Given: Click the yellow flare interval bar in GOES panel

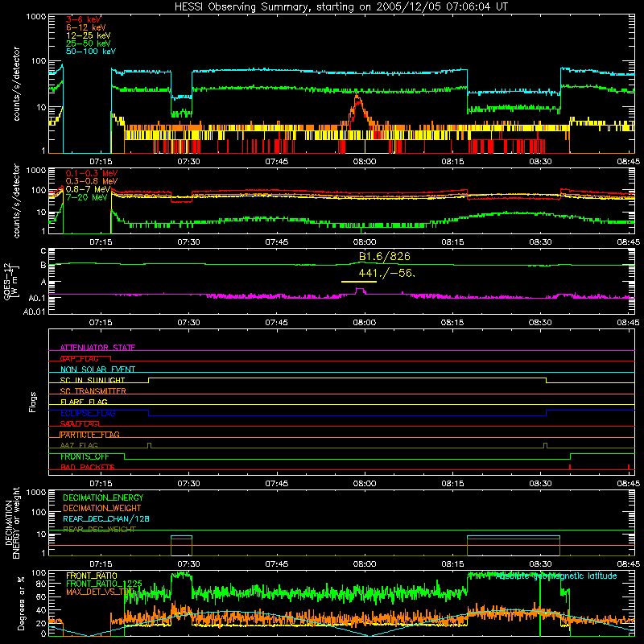Looking at the screenshot, I should (359, 282).
